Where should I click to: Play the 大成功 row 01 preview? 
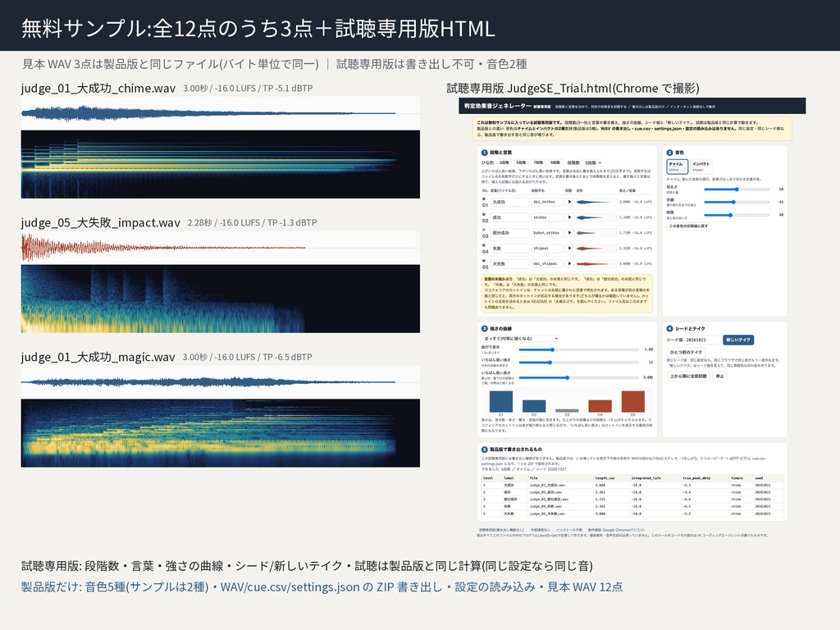[x=569, y=202]
